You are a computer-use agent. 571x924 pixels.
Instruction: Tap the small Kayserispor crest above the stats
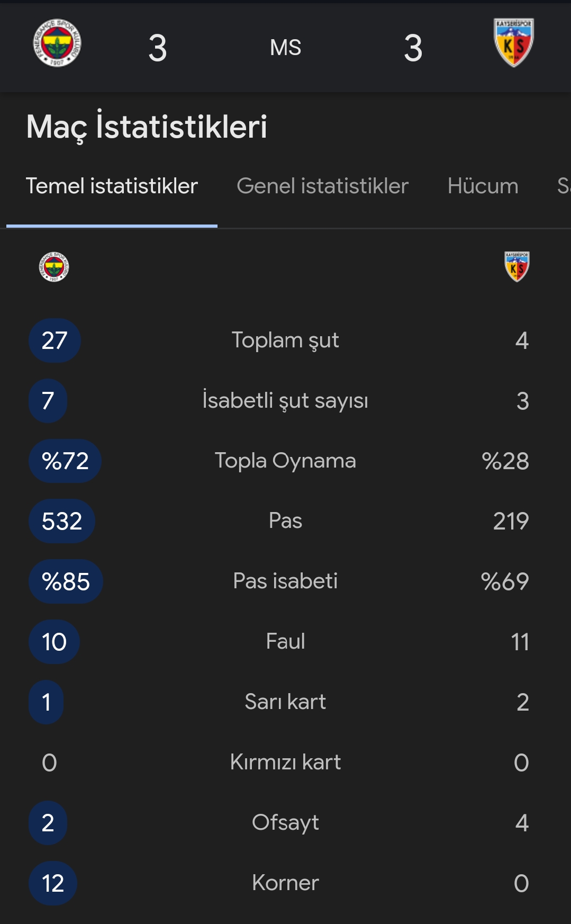(516, 266)
